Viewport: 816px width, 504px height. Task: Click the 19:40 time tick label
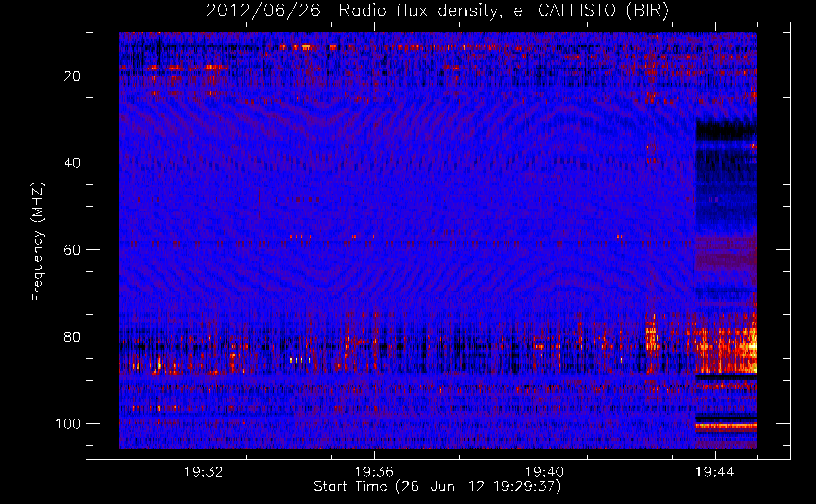click(x=545, y=472)
